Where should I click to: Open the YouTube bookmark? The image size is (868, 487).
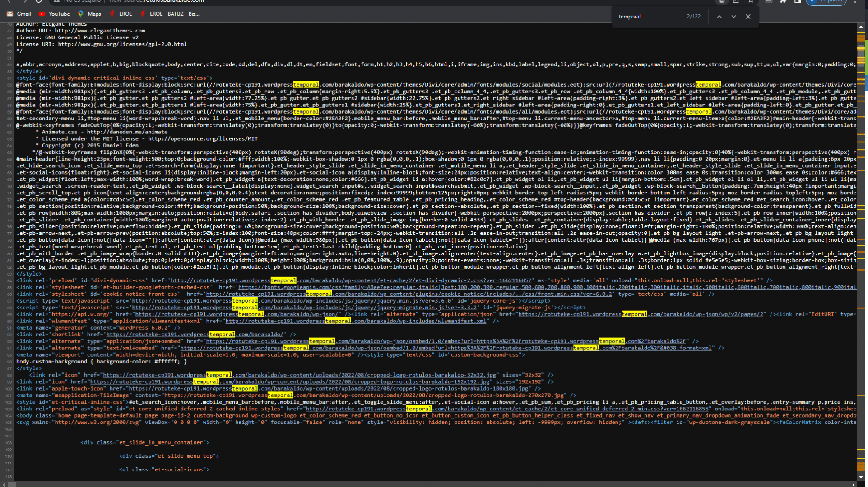pos(54,14)
